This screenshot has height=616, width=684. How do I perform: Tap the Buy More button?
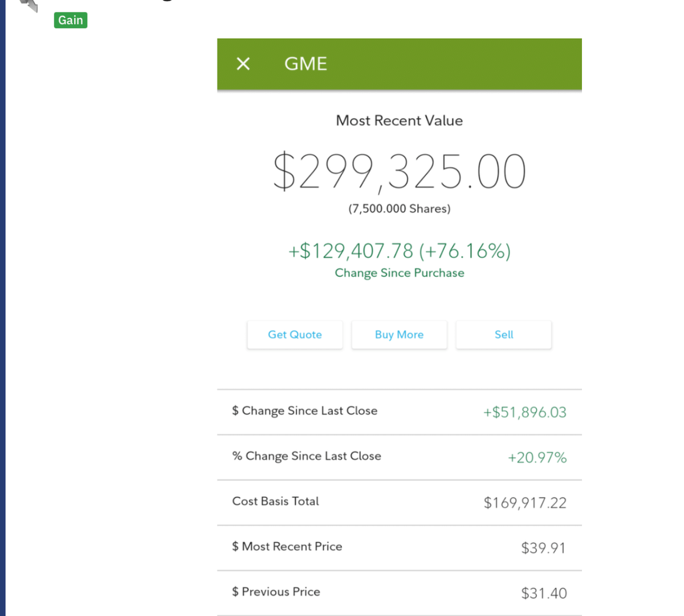tap(399, 334)
